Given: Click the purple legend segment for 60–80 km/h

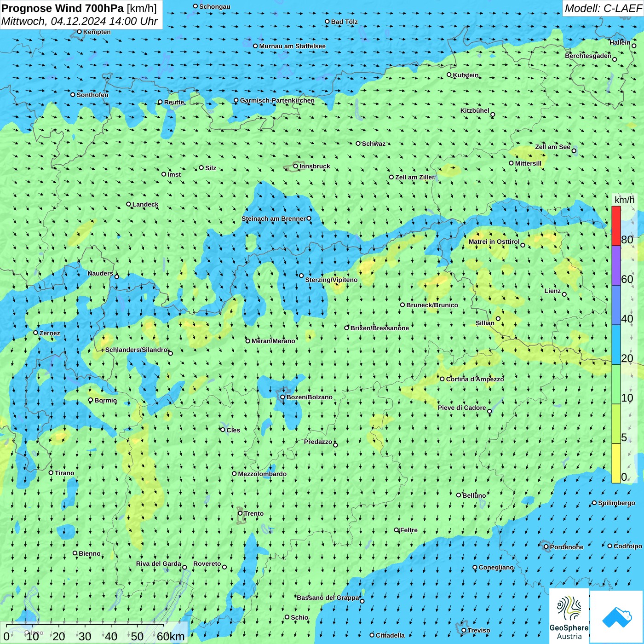Looking at the screenshot, I should (x=616, y=265).
